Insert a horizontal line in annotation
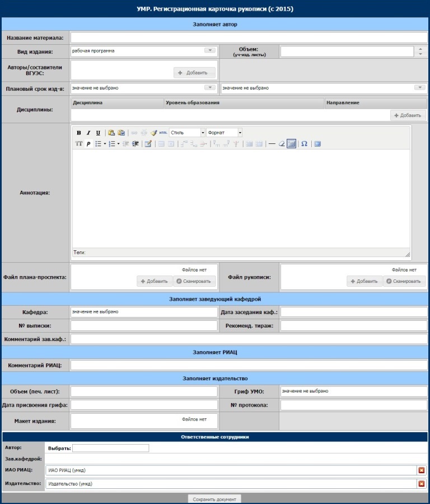The height and width of the screenshot is (504, 430). (x=272, y=144)
